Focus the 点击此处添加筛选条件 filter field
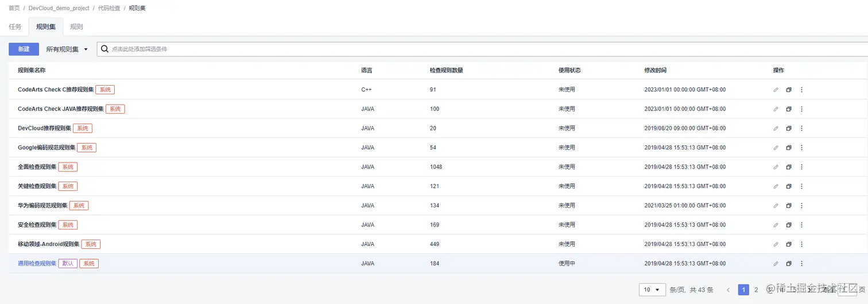The height and width of the screenshot is (304, 868). point(482,49)
